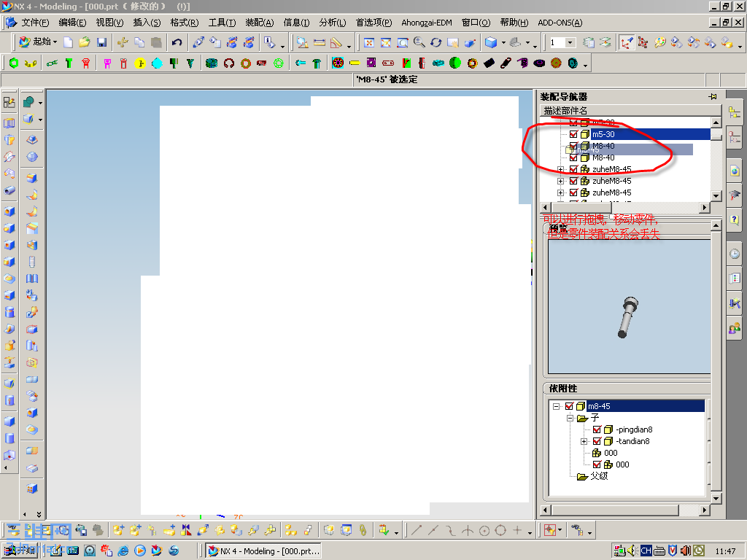Image resolution: width=747 pixels, height=560 pixels.
Task: Uncheck the third zuheM8-45 checkbox
Action: (x=573, y=192)
